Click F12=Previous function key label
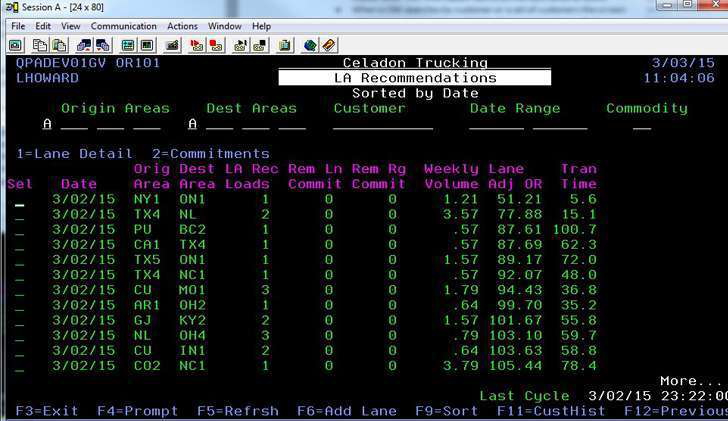 [676, 411]
